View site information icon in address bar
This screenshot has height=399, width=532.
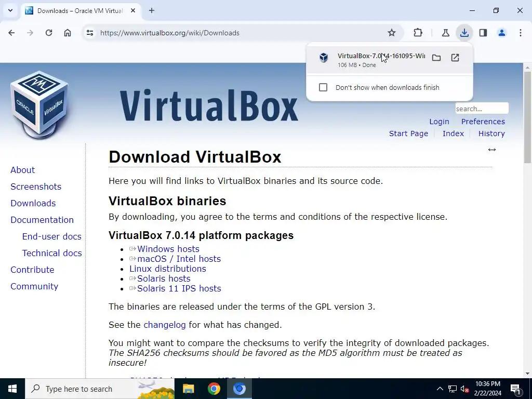pyautogui.click(x=90, y=33)
